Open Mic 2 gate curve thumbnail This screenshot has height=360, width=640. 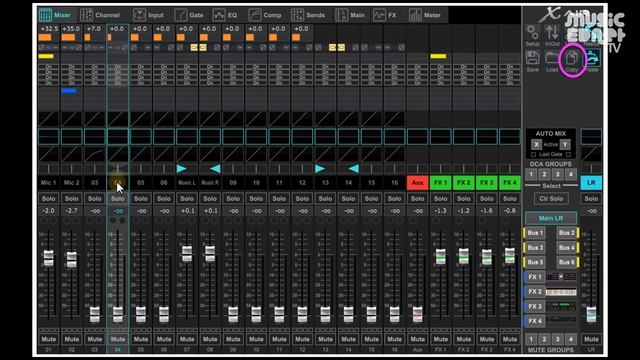coord(71,119)
